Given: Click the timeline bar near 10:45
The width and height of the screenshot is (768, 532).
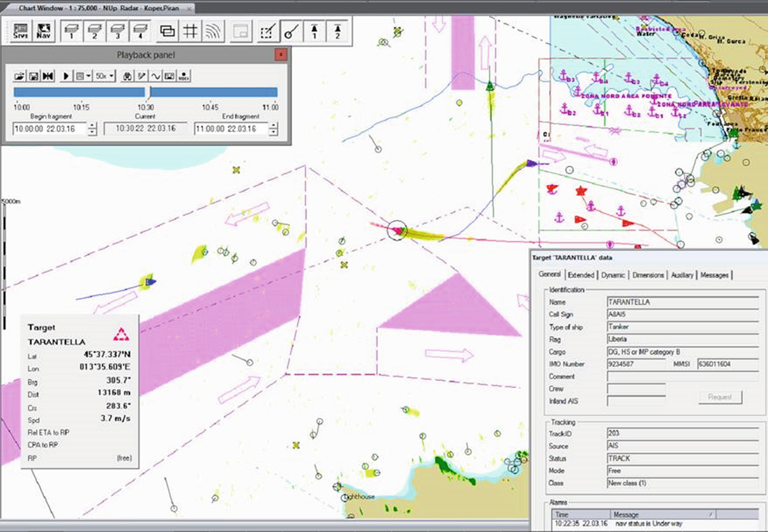Looking at the screenshot, I should pos(210,92).
